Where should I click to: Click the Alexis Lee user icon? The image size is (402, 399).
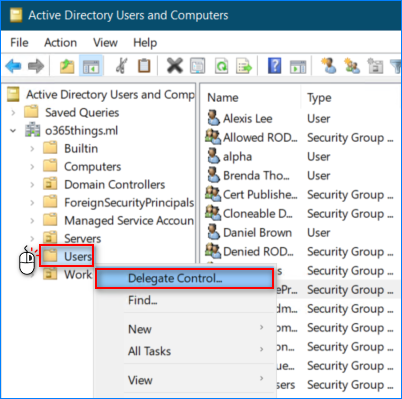coord(213,118)
